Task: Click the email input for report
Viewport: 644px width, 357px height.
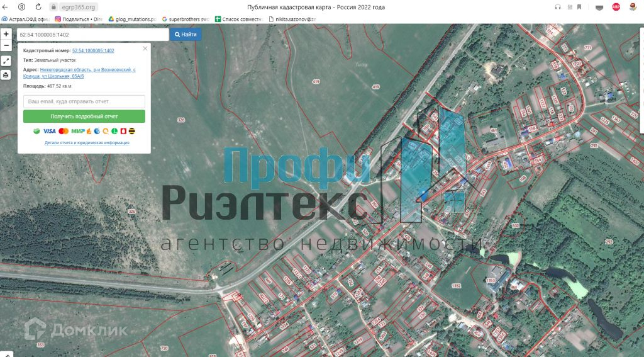Action: click(84, 101)
